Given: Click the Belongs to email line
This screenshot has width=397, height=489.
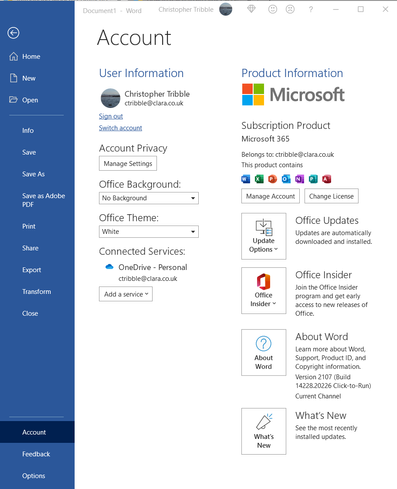Looking at the screenshot, I should (x=288, y=154).
